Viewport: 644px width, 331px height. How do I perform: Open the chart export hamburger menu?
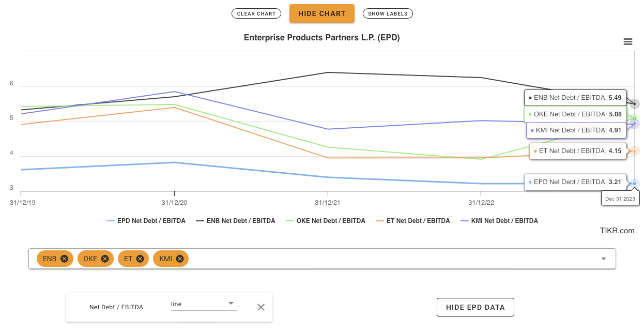(x=627, y=41)
